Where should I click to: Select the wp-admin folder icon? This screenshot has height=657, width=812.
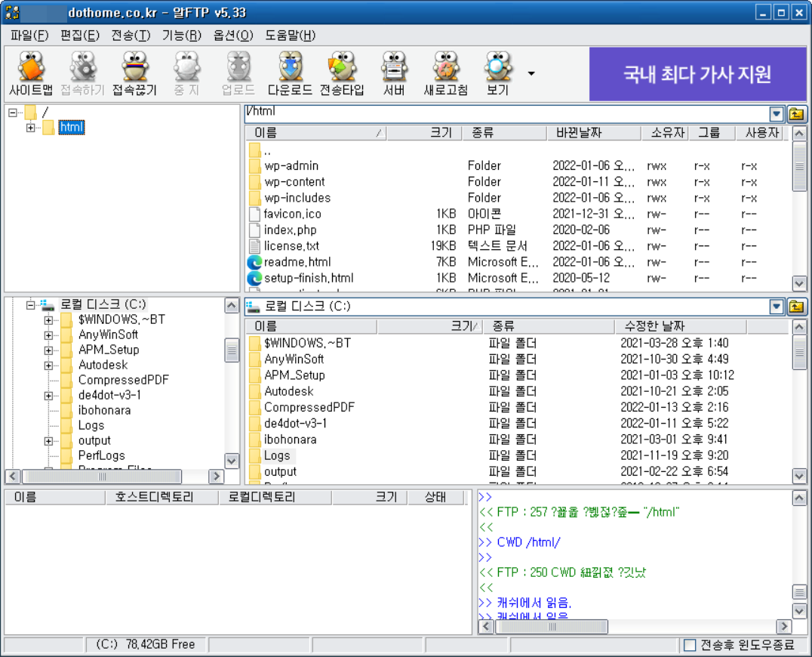click(x=254, y=166)
